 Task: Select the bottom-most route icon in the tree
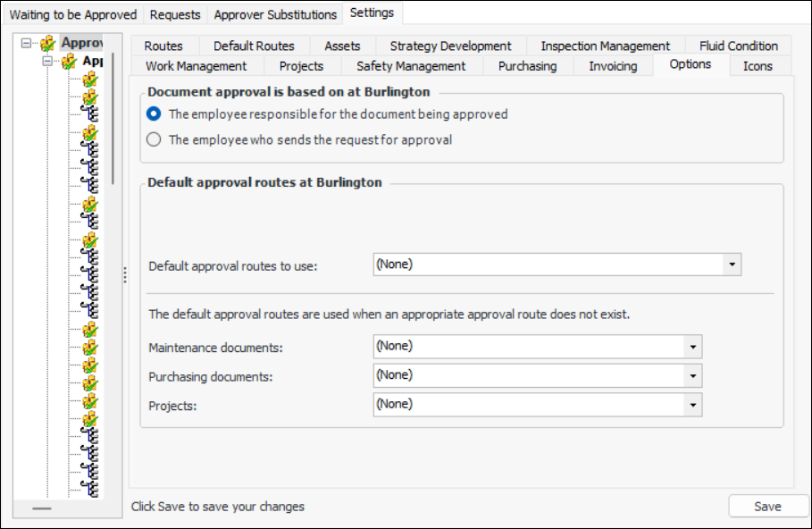90,488
